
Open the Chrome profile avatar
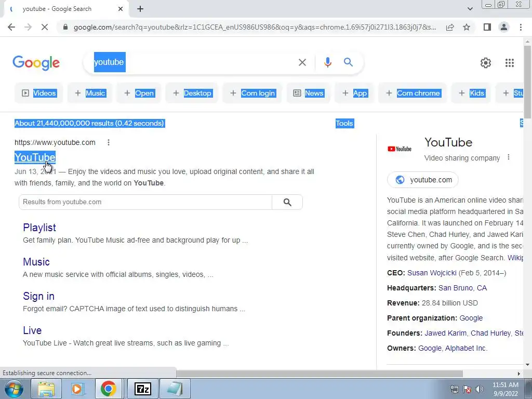point(504,27)
